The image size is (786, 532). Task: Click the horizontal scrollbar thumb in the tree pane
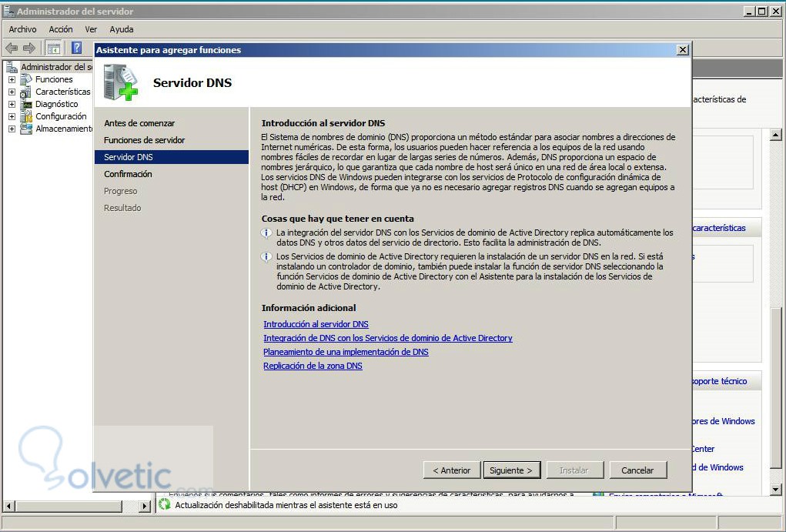pos(69,506)
